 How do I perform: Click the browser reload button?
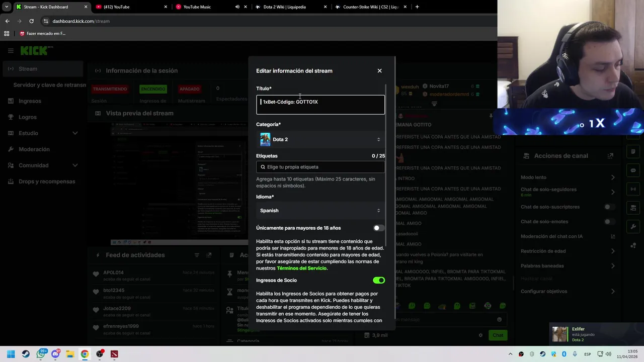(x=31, y=21)
